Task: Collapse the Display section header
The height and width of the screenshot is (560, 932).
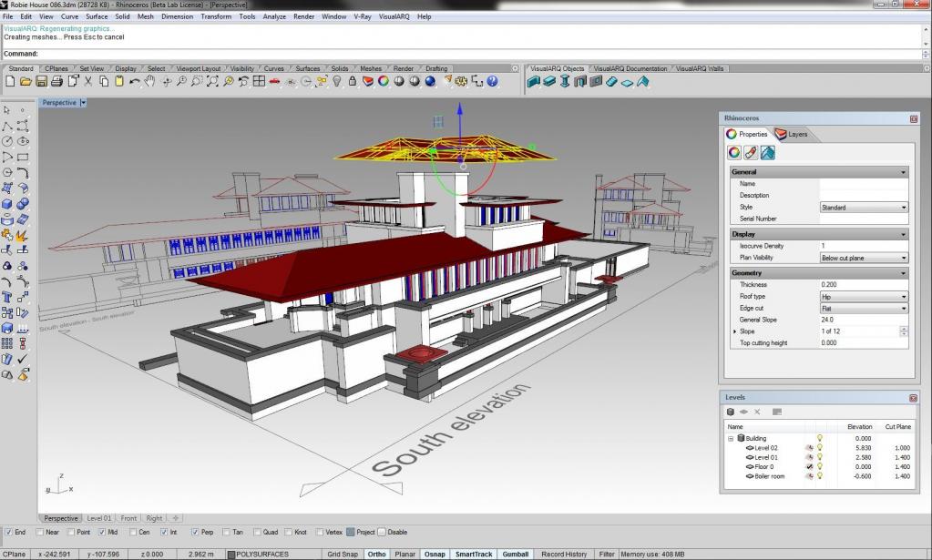Action: [819, 234]
